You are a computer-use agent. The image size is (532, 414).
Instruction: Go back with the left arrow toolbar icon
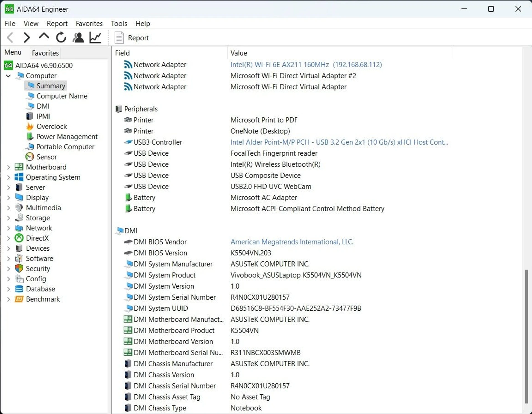pos(10,37)
